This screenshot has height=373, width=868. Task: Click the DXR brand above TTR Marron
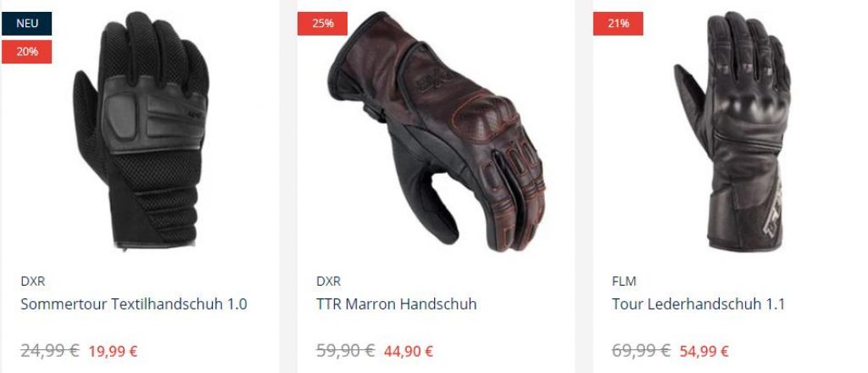coord(328,281)
